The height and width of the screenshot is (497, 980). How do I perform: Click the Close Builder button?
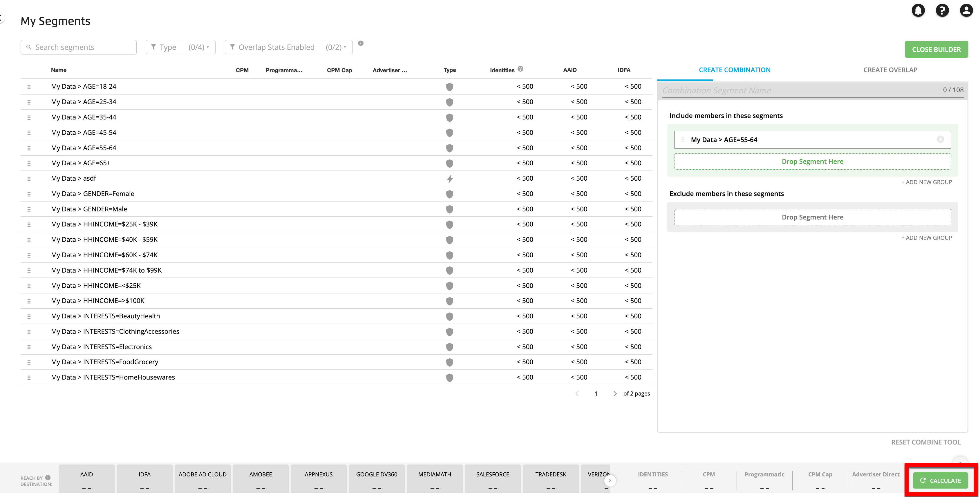[936, 49]
